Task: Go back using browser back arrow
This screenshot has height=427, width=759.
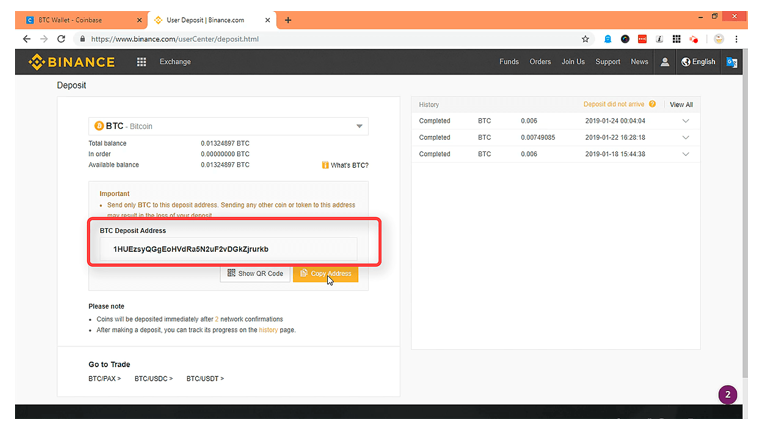Action: tap(26, 39)
